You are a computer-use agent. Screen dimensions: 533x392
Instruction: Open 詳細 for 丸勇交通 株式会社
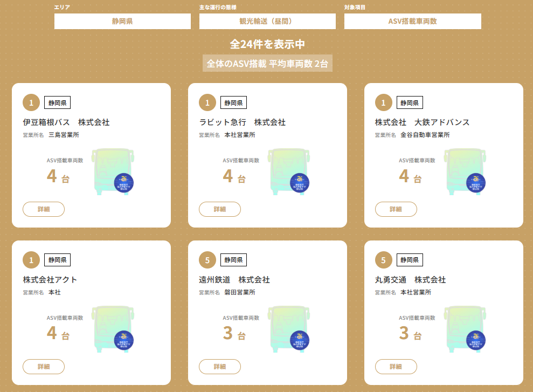pyautogui.click(x=396, y=367)
